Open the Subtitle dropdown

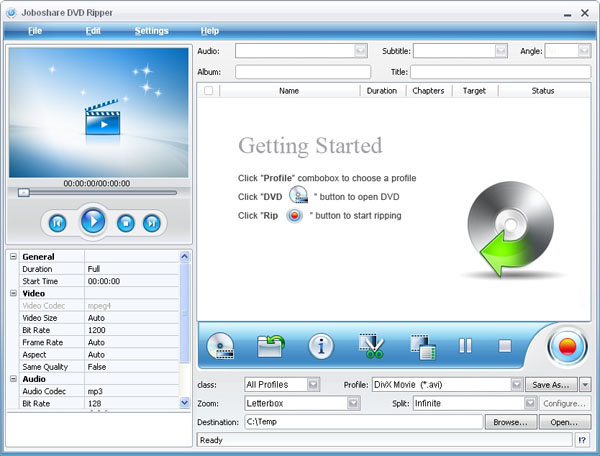[x=501, y=50]
